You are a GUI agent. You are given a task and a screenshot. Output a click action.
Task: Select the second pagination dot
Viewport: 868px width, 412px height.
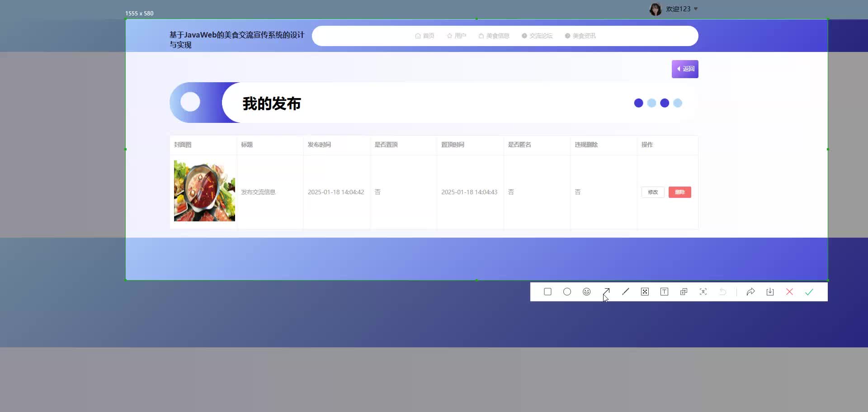coord(651,103)
